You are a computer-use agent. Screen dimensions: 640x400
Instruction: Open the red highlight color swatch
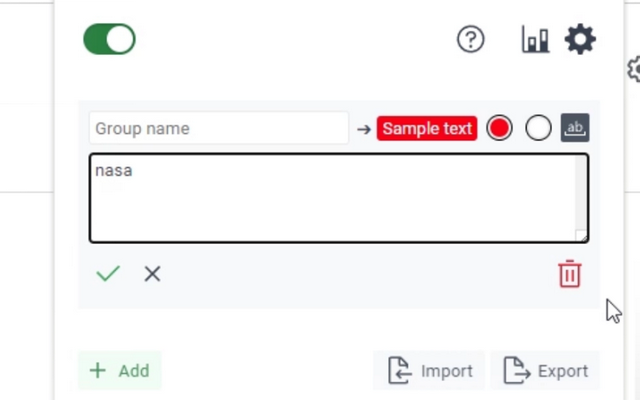[499, 128]
